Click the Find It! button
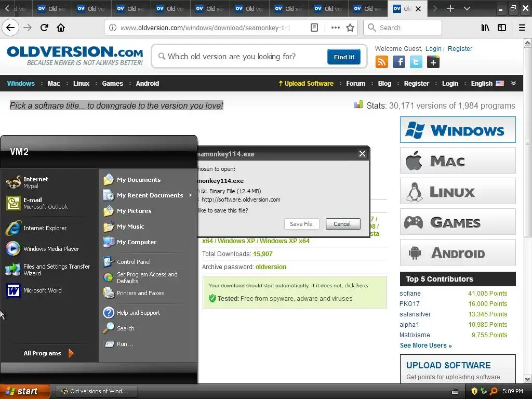 344,57
